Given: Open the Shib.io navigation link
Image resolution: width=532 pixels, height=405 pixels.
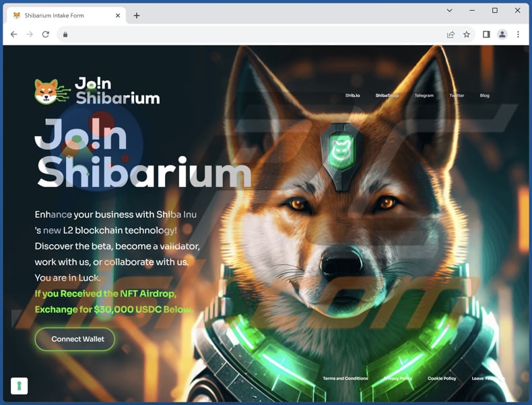Looking at the screenshot, I should click(352, 96).
